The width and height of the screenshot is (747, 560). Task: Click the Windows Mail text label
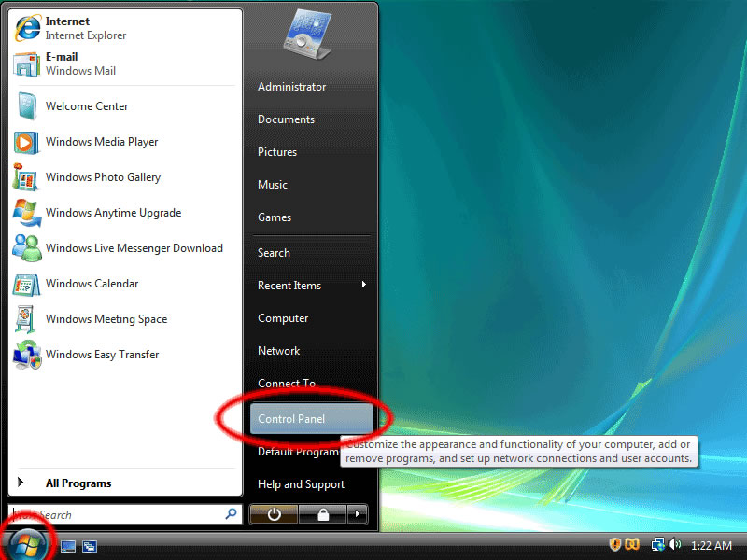80,71
